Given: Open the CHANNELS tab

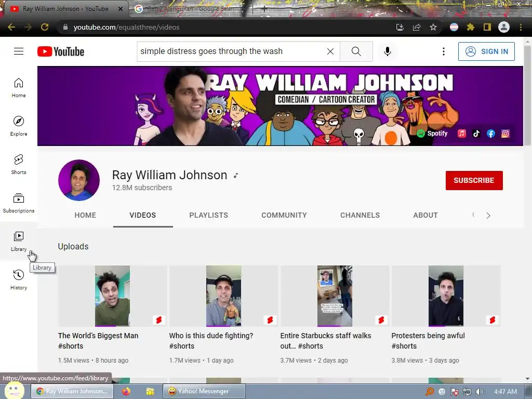Looking at the screenshot, I should pos(360,215).
